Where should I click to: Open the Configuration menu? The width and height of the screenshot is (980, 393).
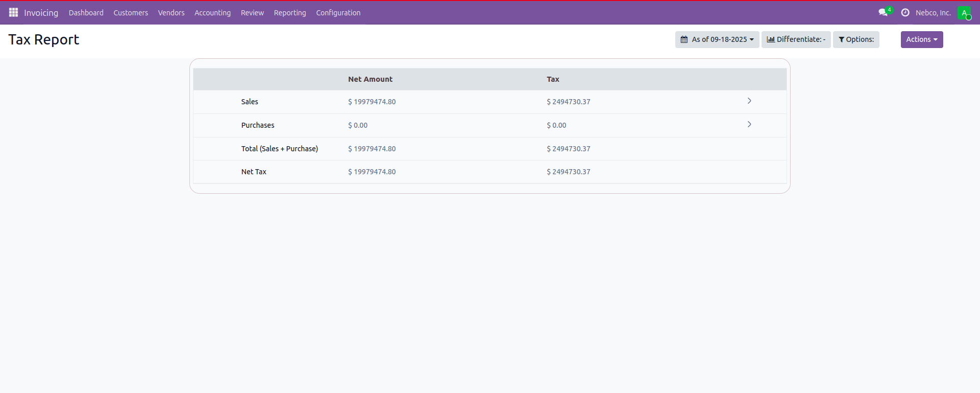coord(338,13)
